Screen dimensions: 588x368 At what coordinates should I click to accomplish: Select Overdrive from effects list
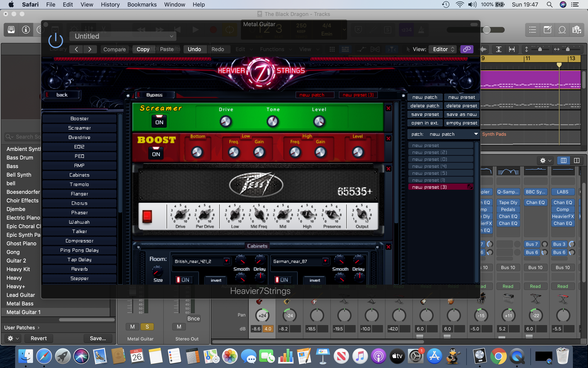click(x=79, y=137)
